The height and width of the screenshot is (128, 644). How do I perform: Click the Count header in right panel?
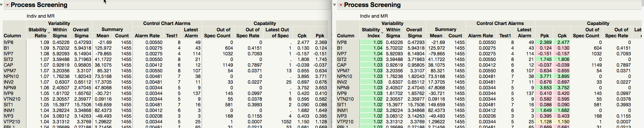coord(455,36)
